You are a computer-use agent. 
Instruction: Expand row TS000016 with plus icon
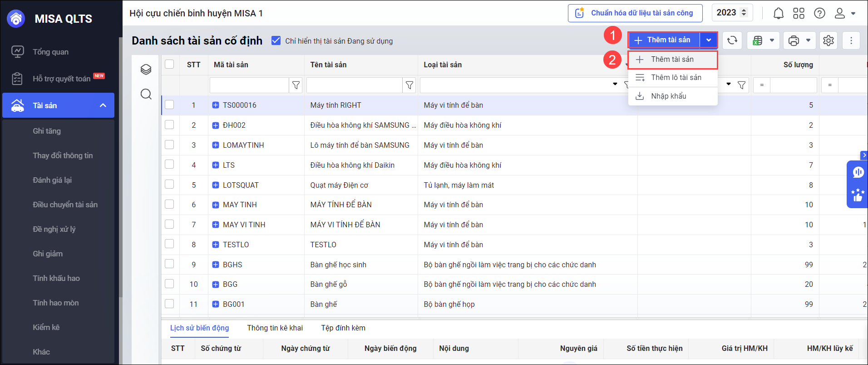[x=216, y=105]
